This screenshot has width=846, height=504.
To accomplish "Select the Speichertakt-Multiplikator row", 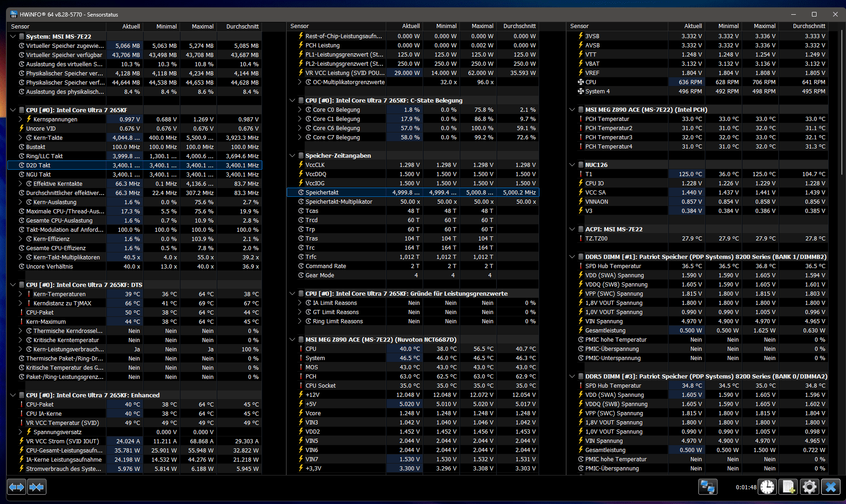I will click(413, 201).
